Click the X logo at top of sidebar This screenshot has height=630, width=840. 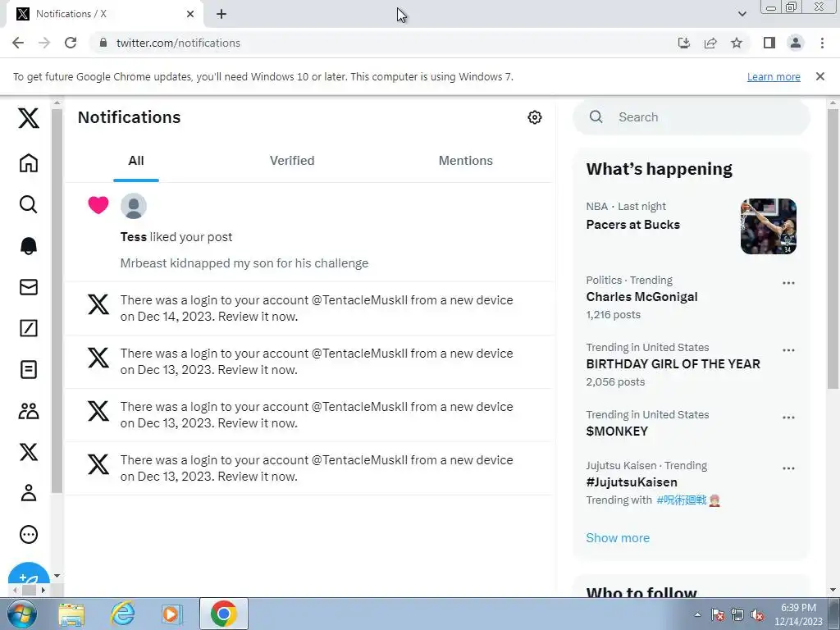coord(29,118)
